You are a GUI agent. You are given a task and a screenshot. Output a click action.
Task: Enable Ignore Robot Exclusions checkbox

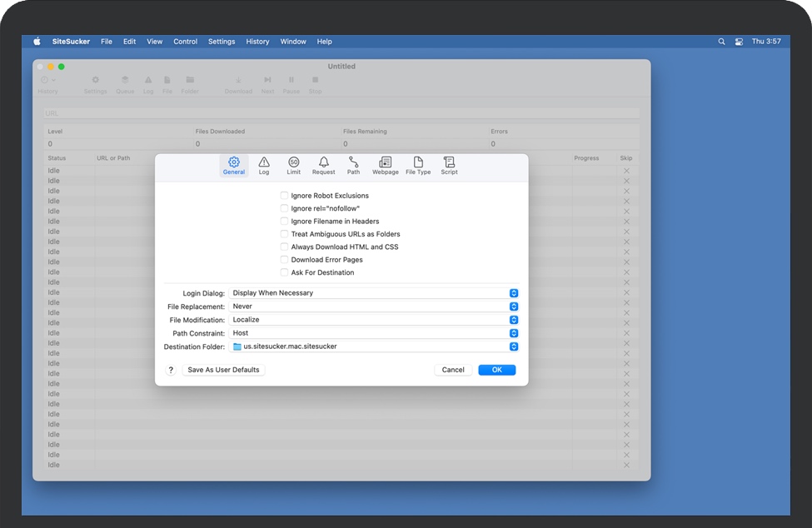coord(284,196)
